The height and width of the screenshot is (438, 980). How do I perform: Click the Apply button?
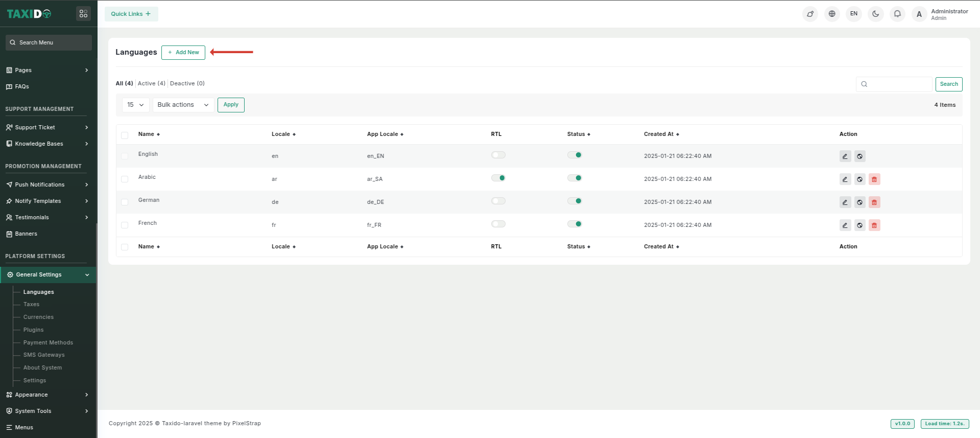coord(231,105)
